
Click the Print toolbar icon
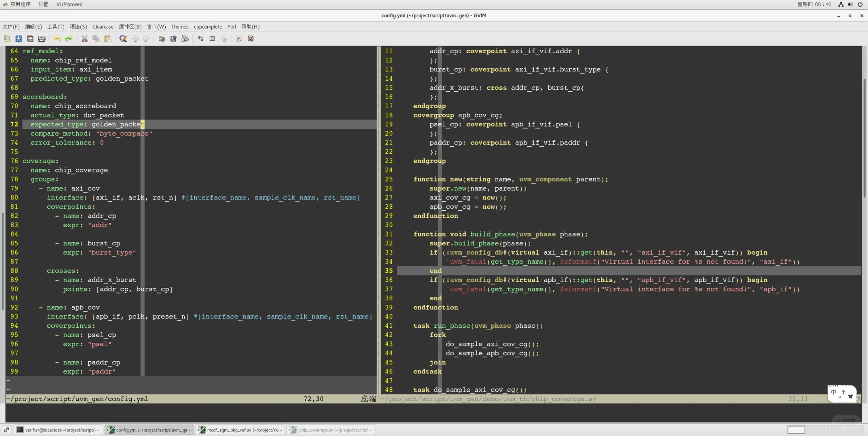pyautogui.click(x=42, y=39)
